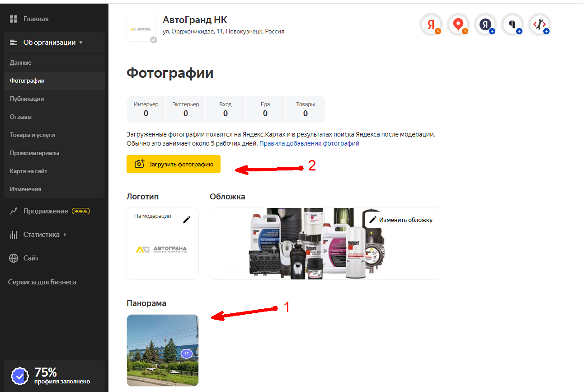
Task: Open the Правила добавления фотографий link
Action: pyautogui.click(x=309, y=143)
